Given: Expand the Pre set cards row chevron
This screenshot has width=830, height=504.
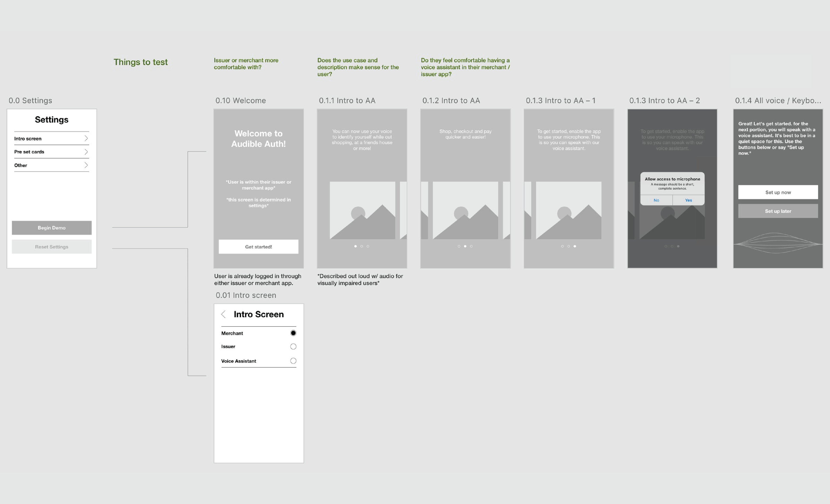Looking at the screenshot, I should [x=86, y=152].
